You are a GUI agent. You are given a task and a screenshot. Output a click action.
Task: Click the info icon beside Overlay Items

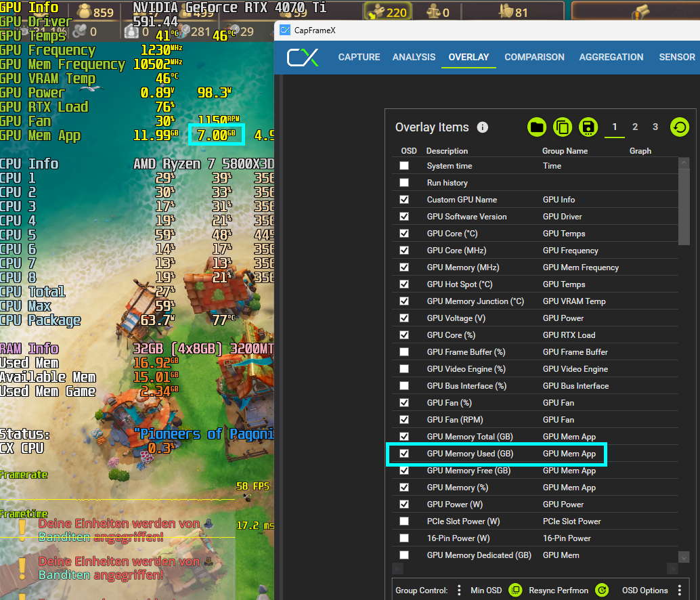(482, 127)
